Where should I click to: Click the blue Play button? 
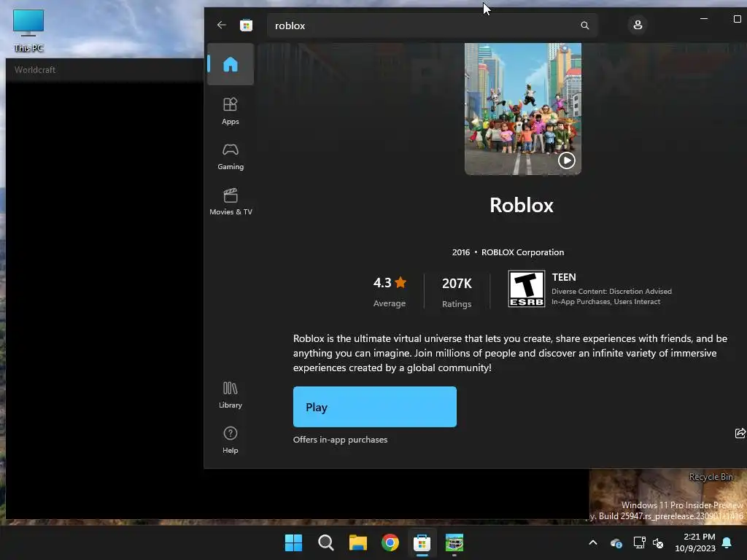374,407
